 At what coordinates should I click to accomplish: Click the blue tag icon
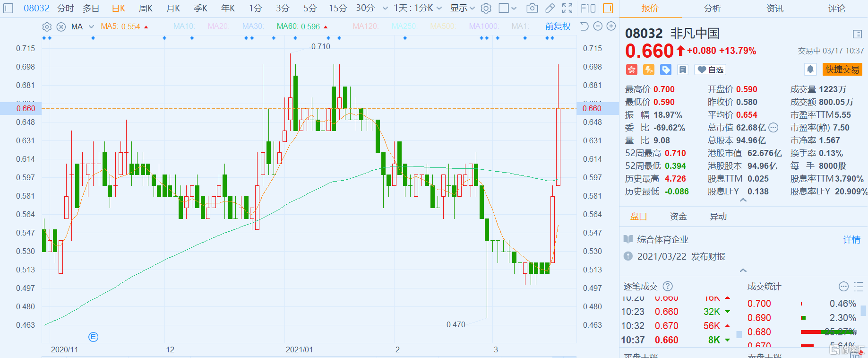pos(666,70)
